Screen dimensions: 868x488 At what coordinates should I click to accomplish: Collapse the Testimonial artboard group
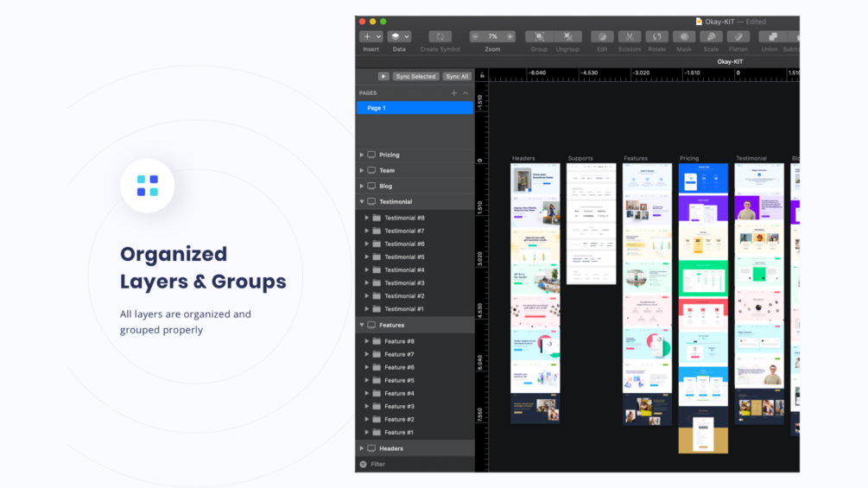[362, 202]
